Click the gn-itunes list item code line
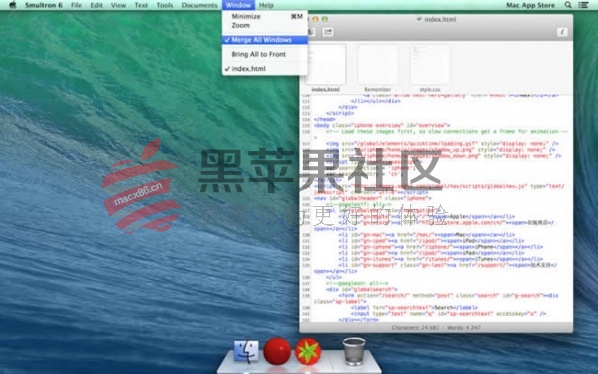The height and width of the screenshot is (374, 598). point(440,259)
